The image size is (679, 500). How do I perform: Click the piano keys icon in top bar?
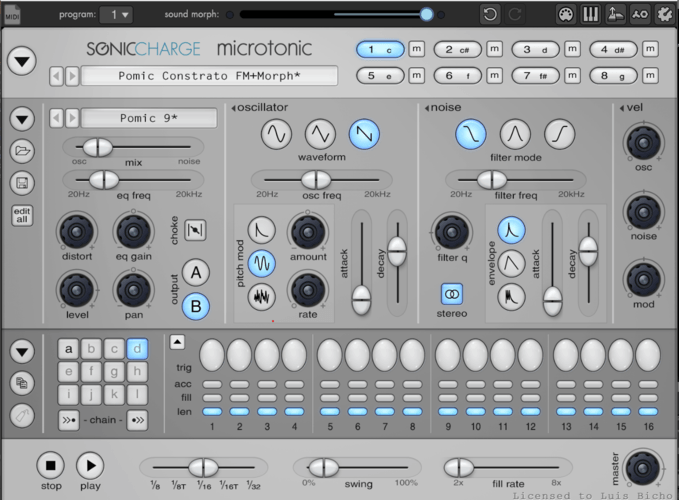[590, 14]
